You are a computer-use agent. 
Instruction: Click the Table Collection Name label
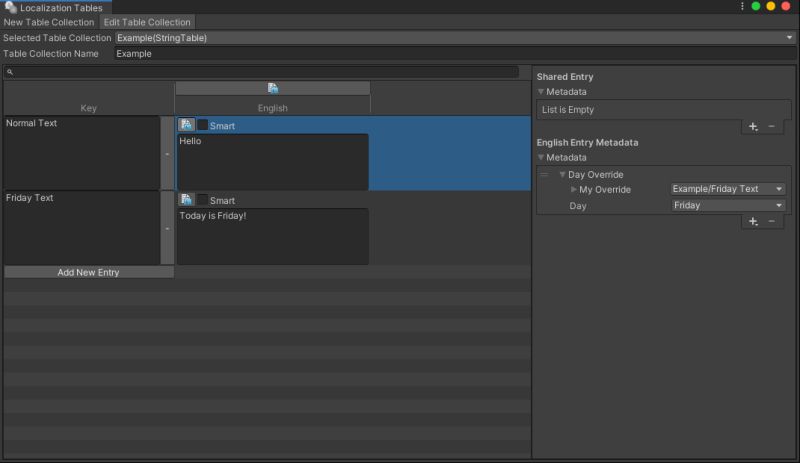pyautogui.click(x=51, y=54)
